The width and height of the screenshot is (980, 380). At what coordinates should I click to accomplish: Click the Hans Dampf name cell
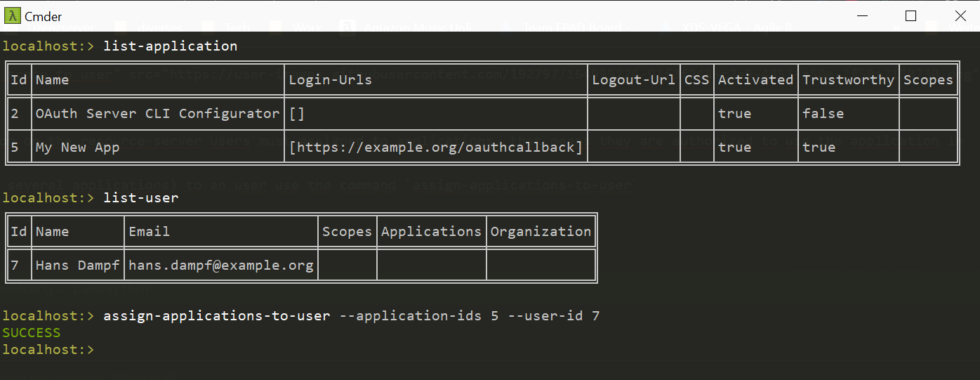coord(78,266)
